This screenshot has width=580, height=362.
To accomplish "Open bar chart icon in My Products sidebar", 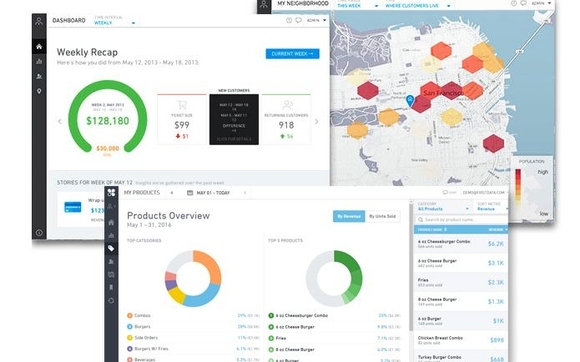I will pos(111,236).
